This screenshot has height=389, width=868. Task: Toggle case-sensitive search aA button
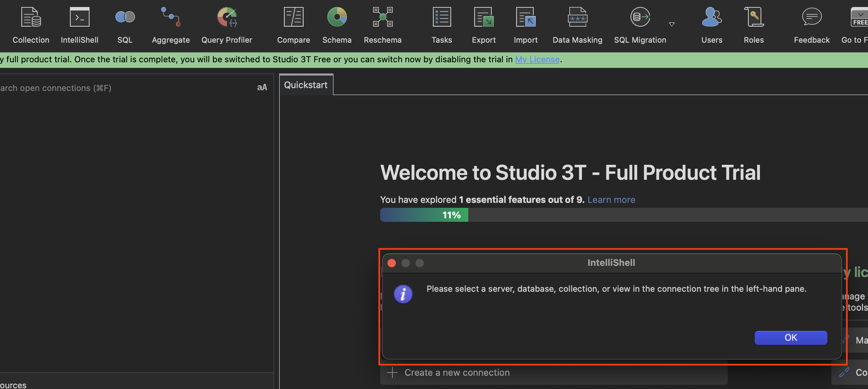pos(262,87)
